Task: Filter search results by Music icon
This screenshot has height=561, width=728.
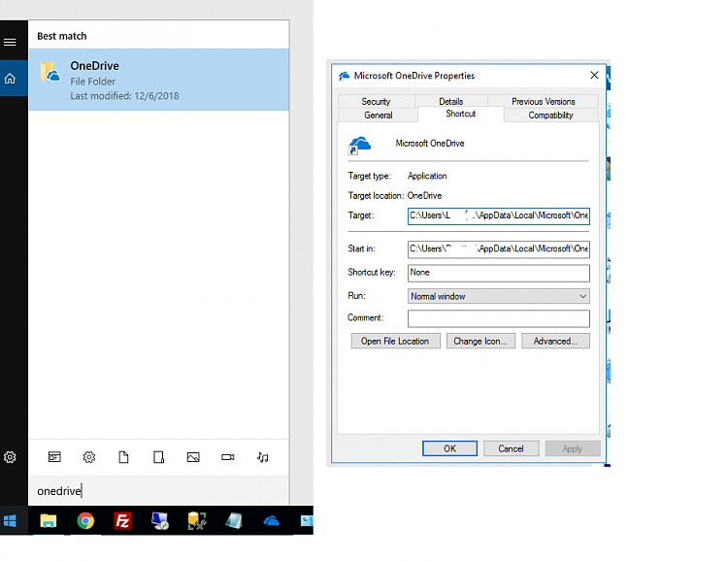Action: click(x=263, y=457)
